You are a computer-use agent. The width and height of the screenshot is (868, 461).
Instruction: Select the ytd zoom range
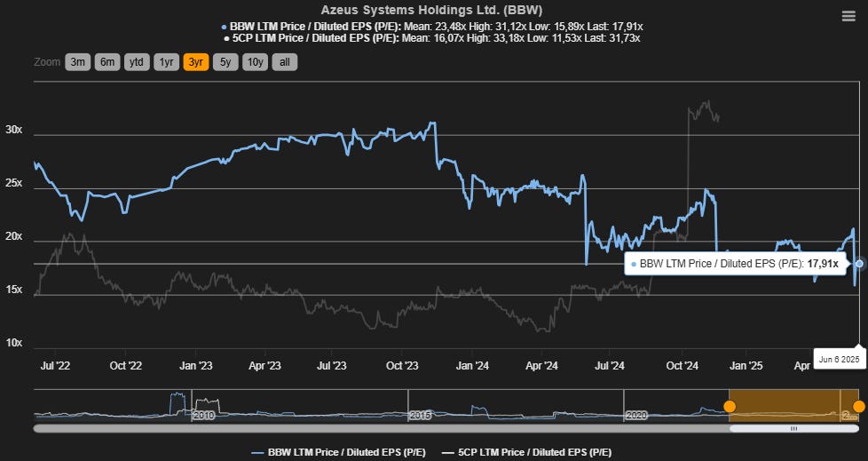(x=137, y=62)
